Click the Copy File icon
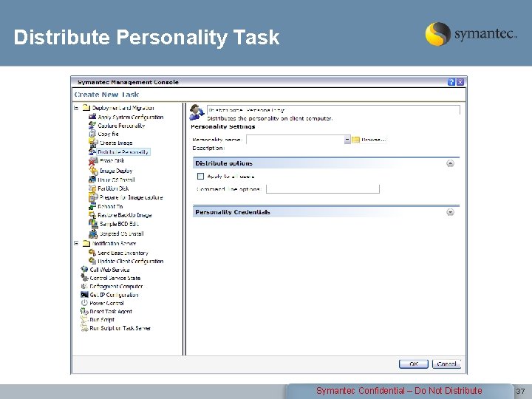 coord(92,134)
